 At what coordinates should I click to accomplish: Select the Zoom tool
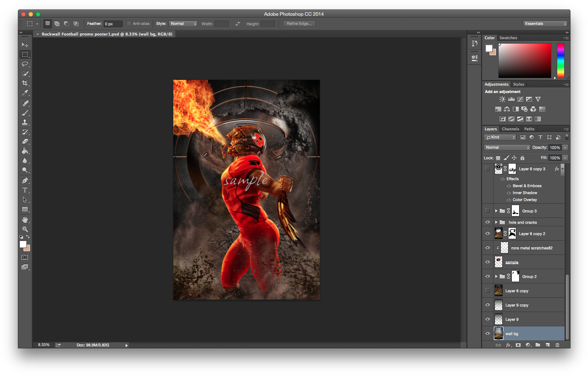25,229
